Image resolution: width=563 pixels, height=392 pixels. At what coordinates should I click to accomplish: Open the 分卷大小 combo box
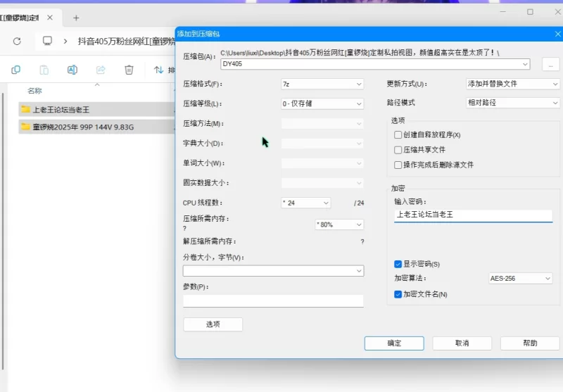[x=273, y=271]
